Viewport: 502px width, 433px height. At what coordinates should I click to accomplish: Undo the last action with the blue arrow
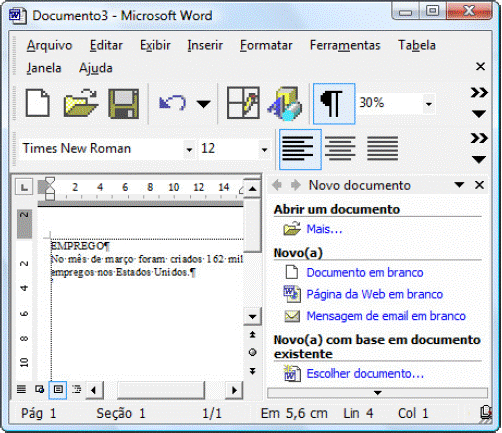tap(172, 103)
